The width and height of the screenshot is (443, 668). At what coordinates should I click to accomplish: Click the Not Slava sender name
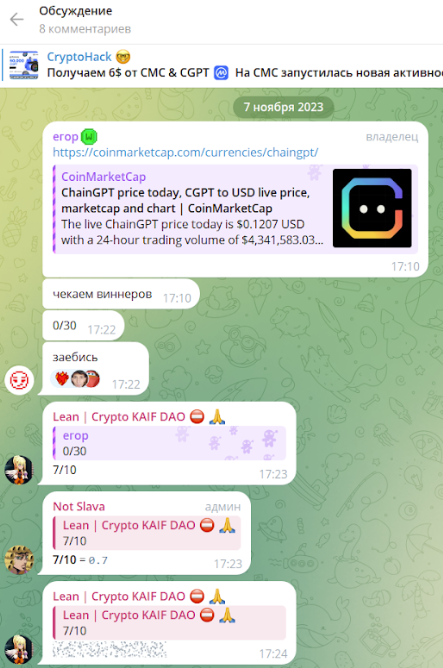point(79,506)
